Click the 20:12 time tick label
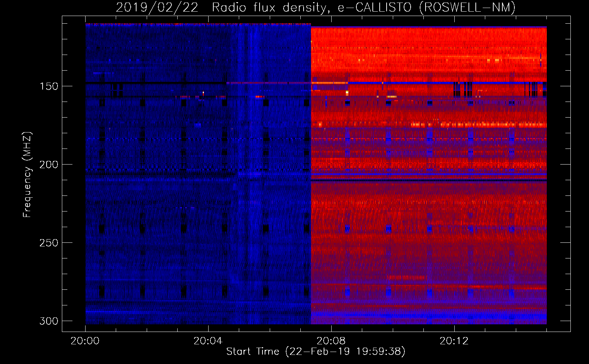This screenshot has height=364, width=589. [x=454, y=341]
